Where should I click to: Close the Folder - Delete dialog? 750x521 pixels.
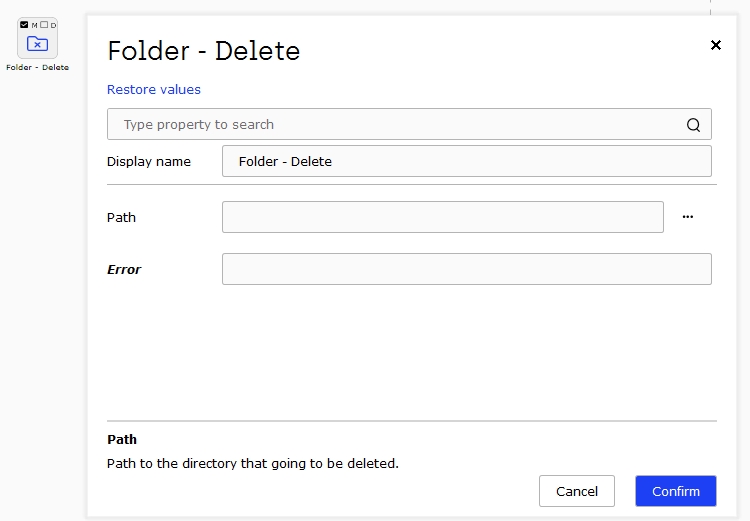(x=716, y=45)
